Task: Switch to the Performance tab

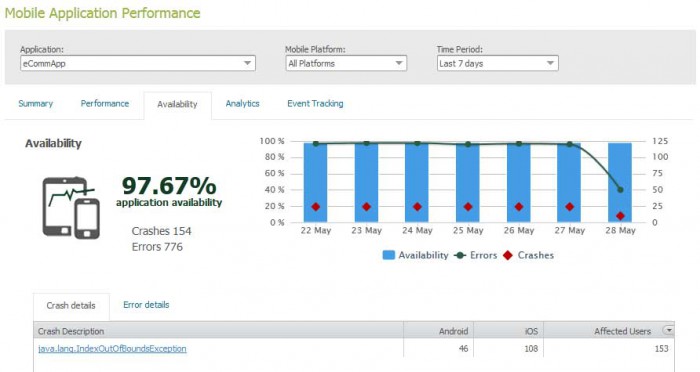Action: pos(105,104)
